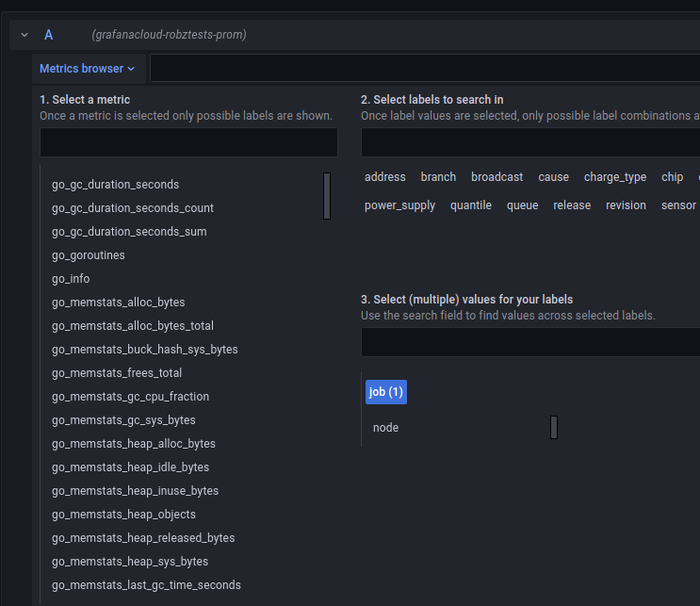Toggle the chip label

click(673, 177)
